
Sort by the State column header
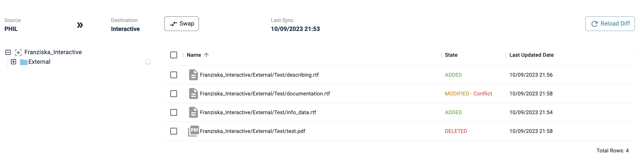(451, 55)
